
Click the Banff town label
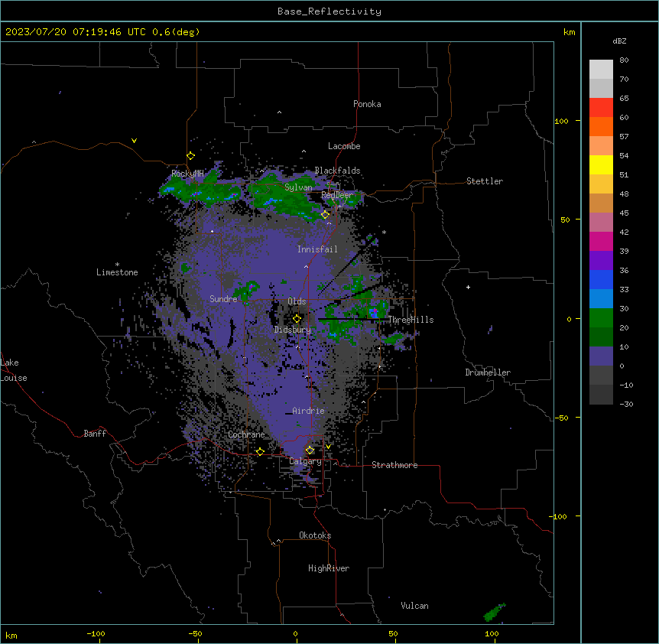(x=95, y=434)
